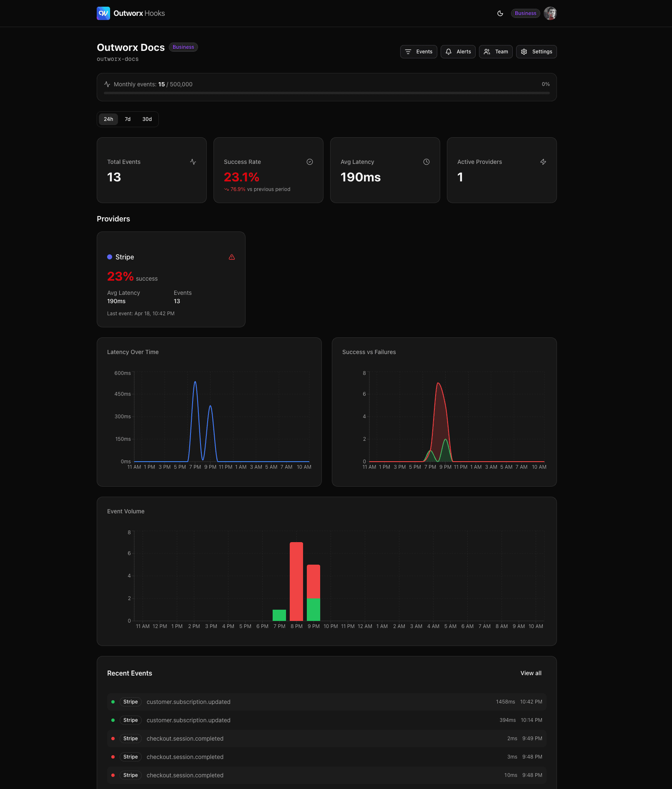
Task: Click the green status dot on 10:42 PM event
Action: point(113,702)
